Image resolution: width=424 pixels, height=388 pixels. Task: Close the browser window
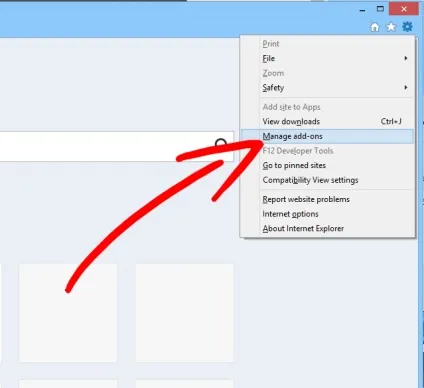click(404, 9)
